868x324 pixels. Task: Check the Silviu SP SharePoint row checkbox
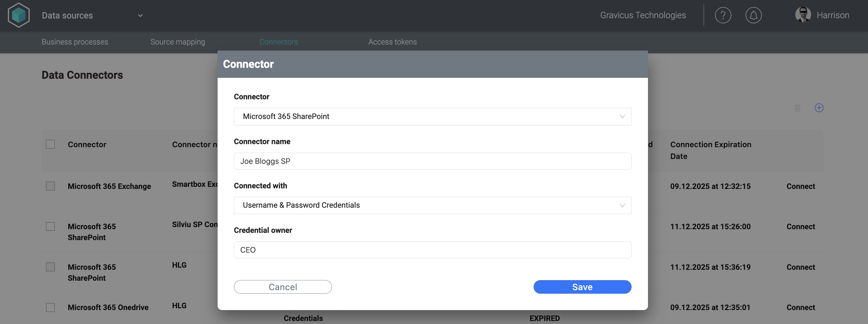click(50, 226)
